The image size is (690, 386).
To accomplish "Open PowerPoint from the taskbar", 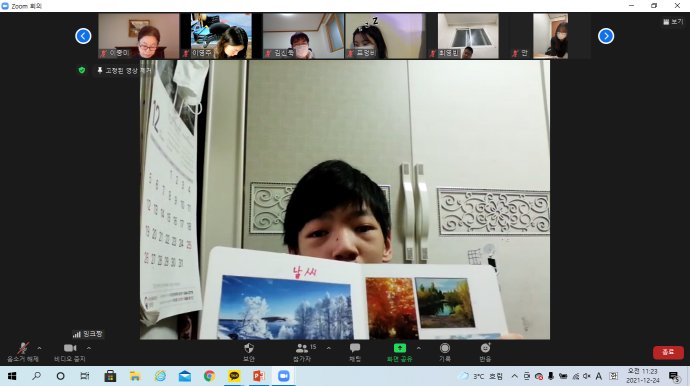I will click(259, 376).
